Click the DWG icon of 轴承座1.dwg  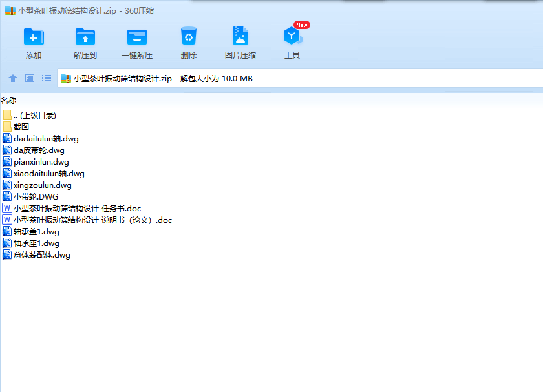pos(7,243)
